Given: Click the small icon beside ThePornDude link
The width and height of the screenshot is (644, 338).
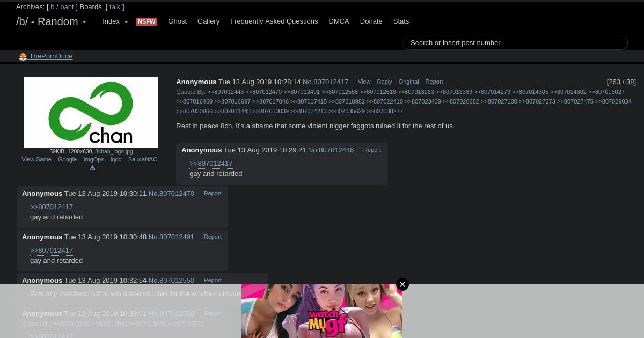Looking at the screenshot, I should tap(23, 57).
